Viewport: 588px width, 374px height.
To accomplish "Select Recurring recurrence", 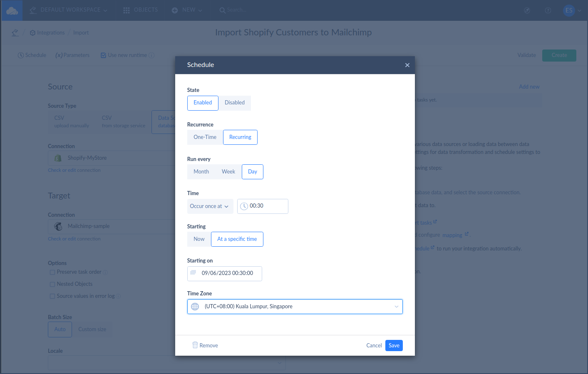I will pyautogui.click(x=240, y=137).
